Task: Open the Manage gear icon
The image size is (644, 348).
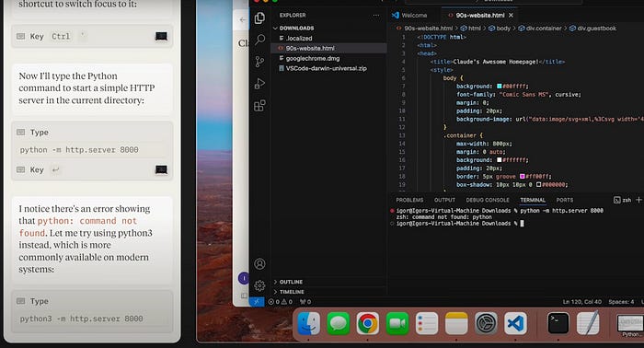Action: click(x=259, y=285)
